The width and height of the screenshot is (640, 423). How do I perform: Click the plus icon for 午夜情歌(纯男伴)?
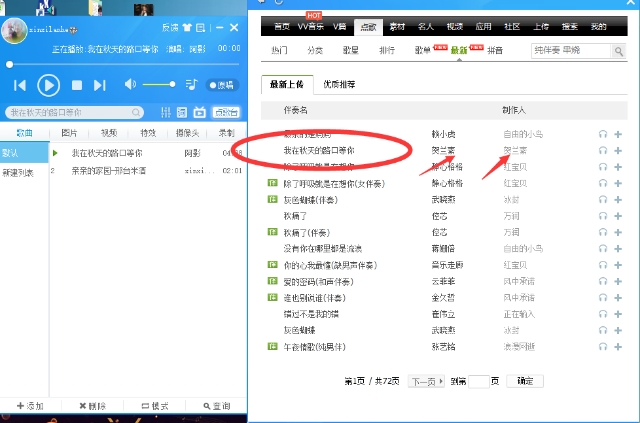click(x=618, y=346)
